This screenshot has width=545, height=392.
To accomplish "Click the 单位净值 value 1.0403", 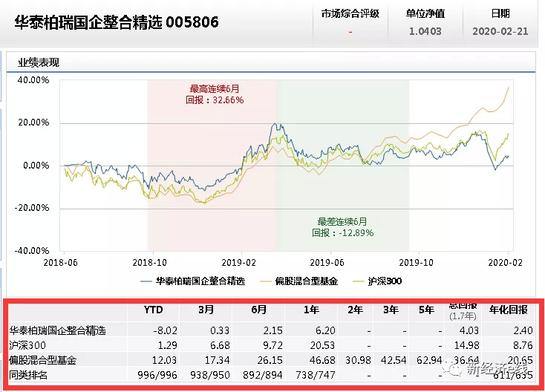I will click(x=425, y=31).
